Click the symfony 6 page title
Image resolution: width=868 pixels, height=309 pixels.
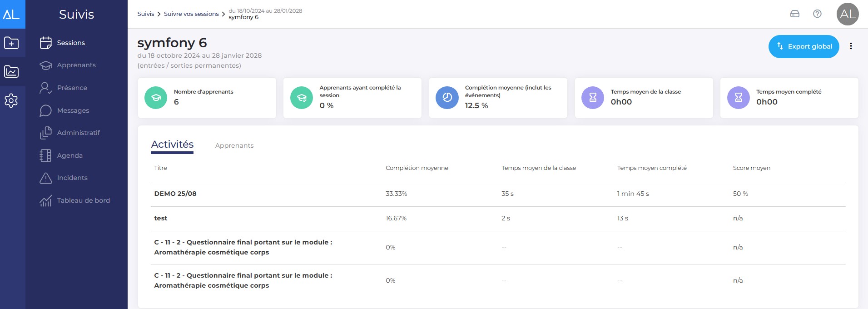[x=172, y=43]
